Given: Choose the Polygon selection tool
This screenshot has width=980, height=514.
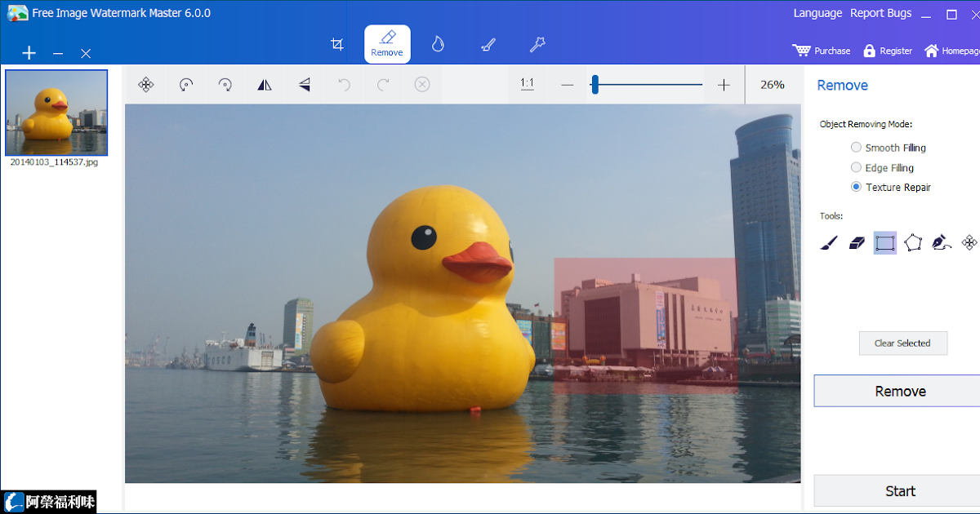Looking at the screenshot, I should click(x=913, y=241).
